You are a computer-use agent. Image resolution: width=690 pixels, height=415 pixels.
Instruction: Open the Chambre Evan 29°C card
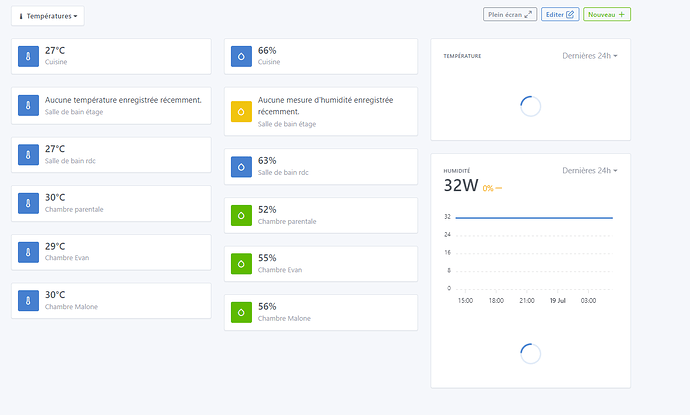pos(111,251)
